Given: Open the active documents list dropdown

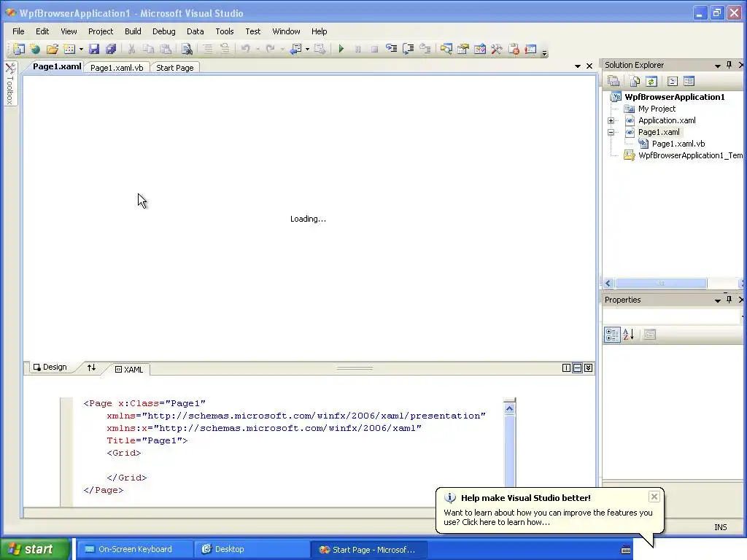Looking at the screenshot, I should pyautogui.click(x=578, y=66).
